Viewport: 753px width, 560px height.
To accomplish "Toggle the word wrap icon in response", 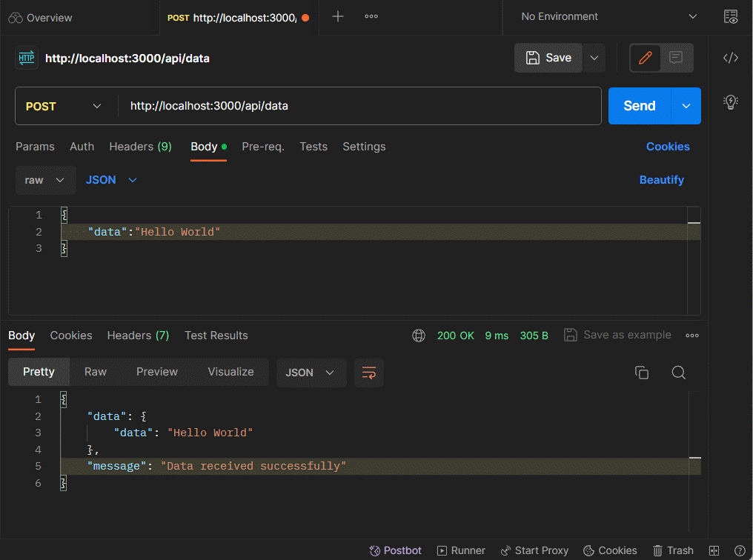I will [x=368, y=373].
